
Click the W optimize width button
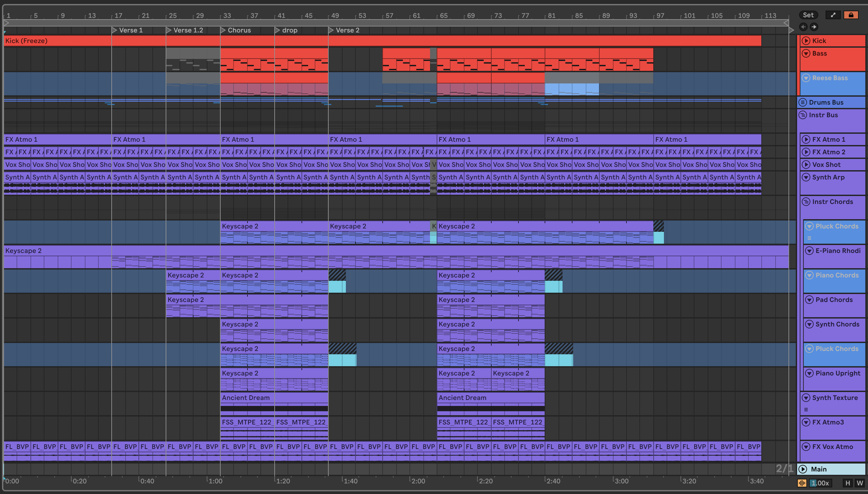[x=859, y=483]
